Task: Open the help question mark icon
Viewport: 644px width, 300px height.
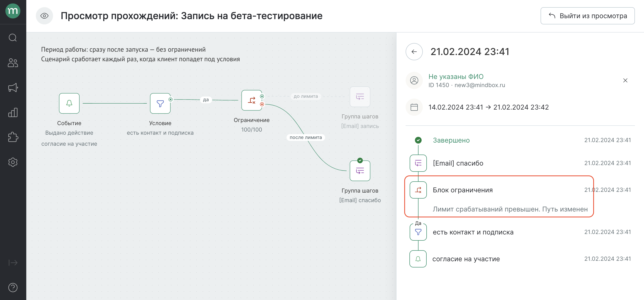Action: 13,288
